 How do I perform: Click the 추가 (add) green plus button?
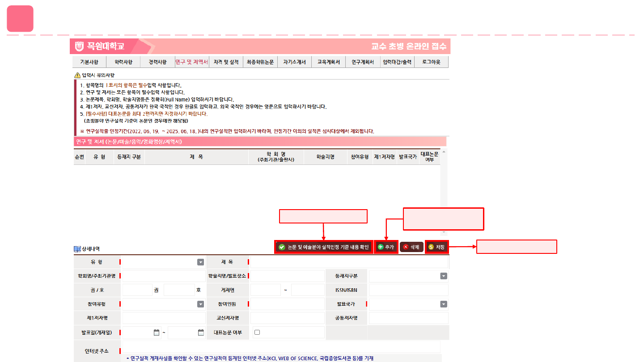(x=386, y=247)
